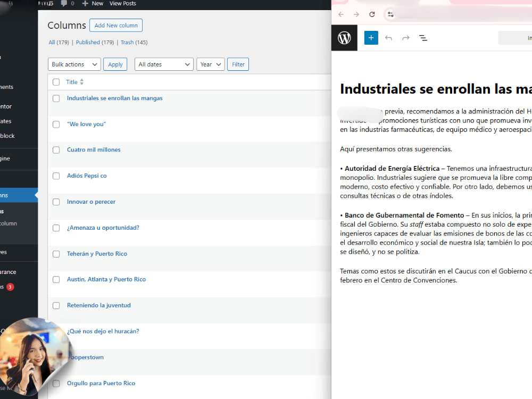Check the Teherán y Puerto Rico row
The image size is (532, 399).
[x=56, y=254]
